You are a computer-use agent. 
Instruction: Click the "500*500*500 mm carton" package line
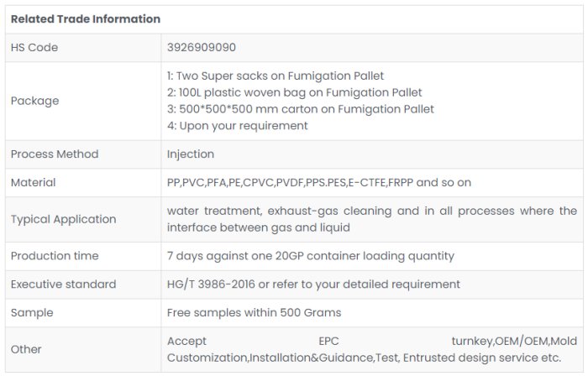pyautogui.click(x=301, y=109)
